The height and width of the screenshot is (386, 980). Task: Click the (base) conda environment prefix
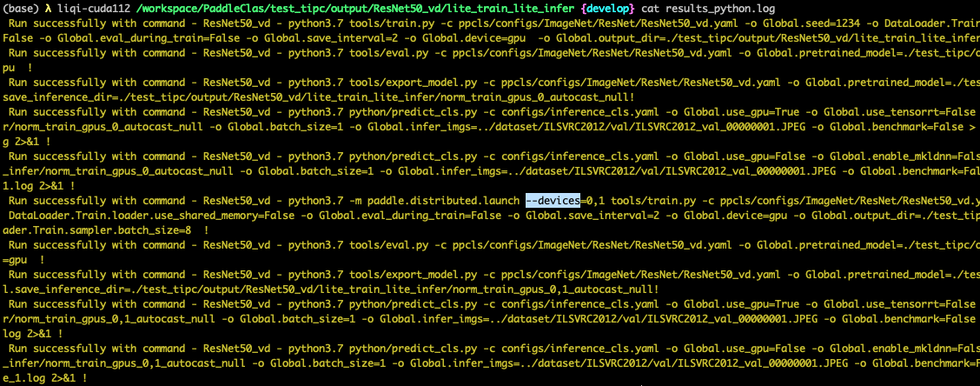pyautogui.click(x=21, y=8)
